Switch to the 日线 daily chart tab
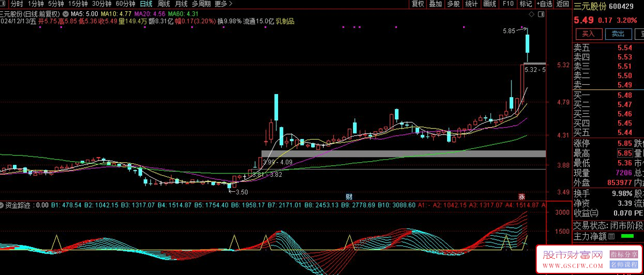The image size is (644, 275). (146, 4)
